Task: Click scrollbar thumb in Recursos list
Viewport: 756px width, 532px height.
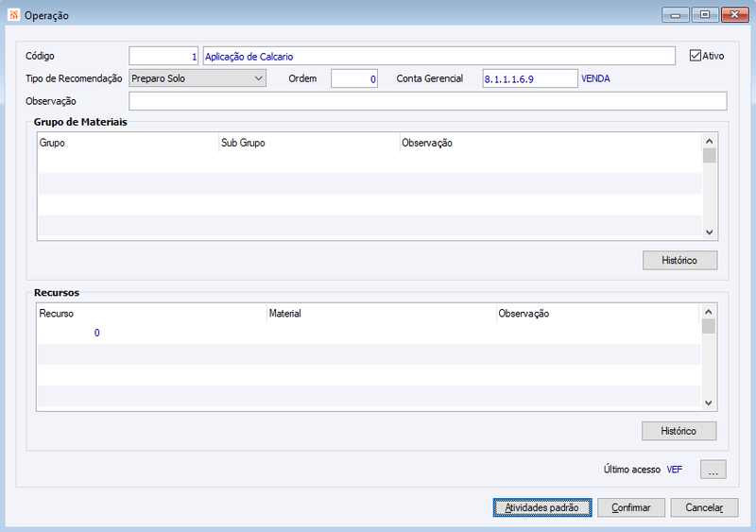Action: pyautogui.click(x=708, y=327)
